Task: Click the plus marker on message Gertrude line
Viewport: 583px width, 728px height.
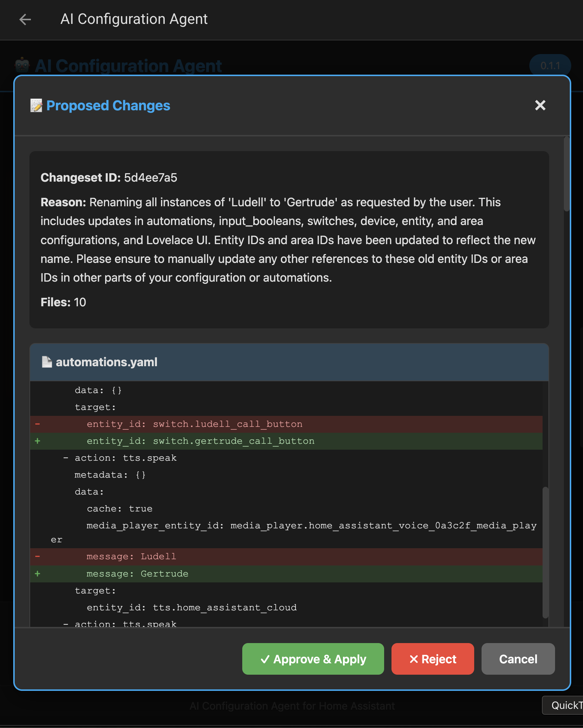Action: (x=37, y=574)
